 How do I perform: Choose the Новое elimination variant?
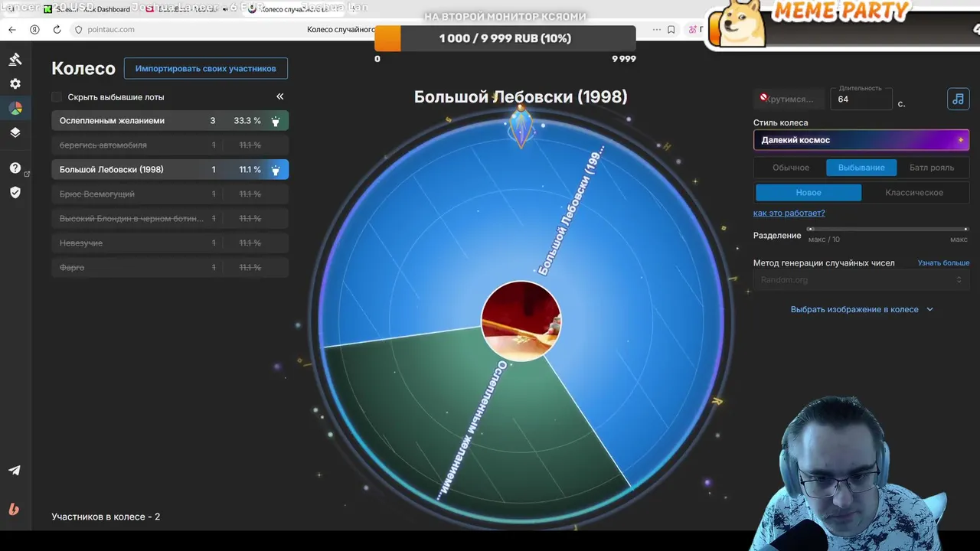coord(808,193)
